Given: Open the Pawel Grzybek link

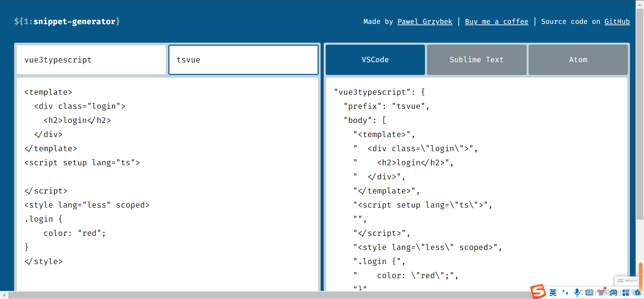Looking at the screenshot, I should [425, 22].
